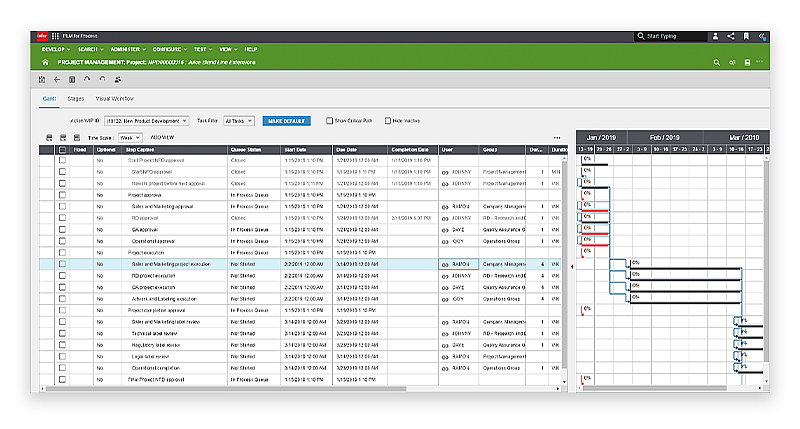Open the three-dots menu in the green header

tap(760, 62)
